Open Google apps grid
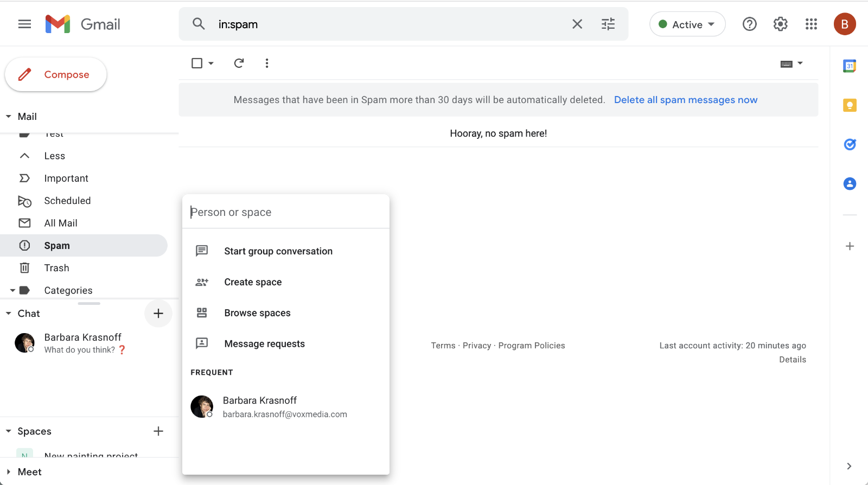Viewport: 868px width, 485px height. pos(811,24)
